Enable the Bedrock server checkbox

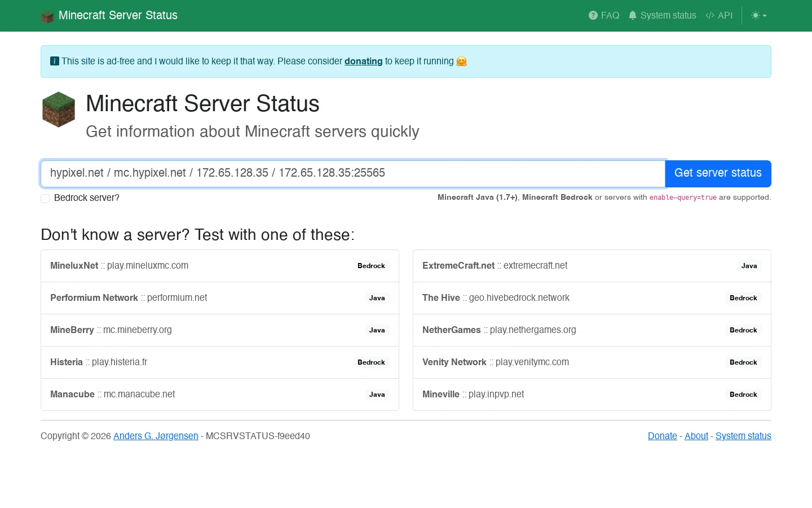point(45,198)
